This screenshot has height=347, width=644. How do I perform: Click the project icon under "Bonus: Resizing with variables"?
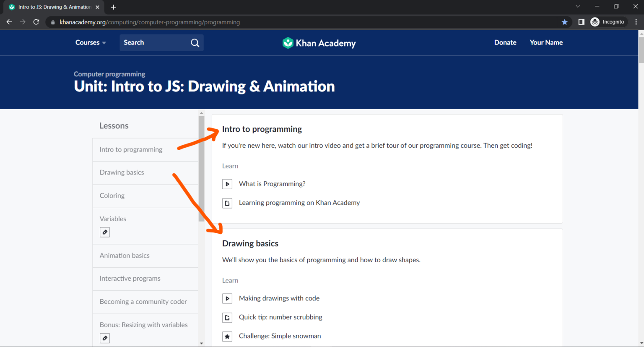pyautogui.click(x=105, y=338)
